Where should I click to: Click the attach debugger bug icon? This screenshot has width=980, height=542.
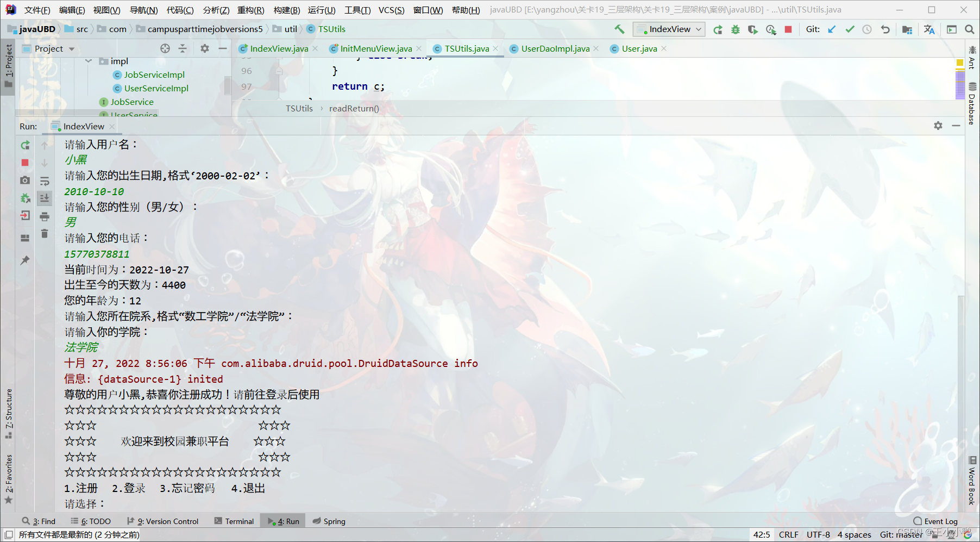pos(25,198)
